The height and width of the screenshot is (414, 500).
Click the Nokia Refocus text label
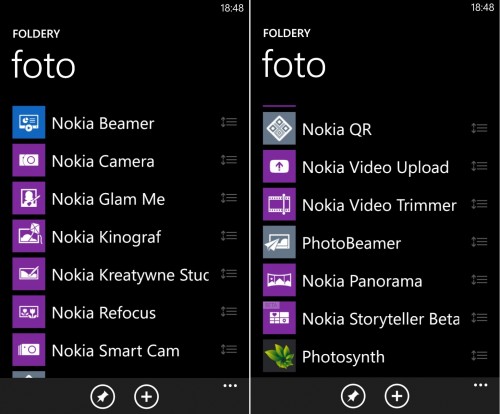(x=104, y=313)
